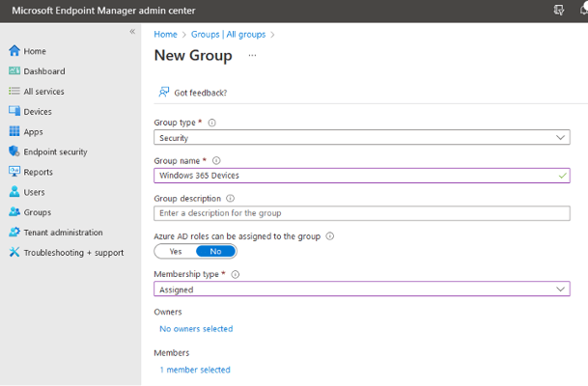
Task: Click the 1 member selected link
Action: pyautogui.click(x=195, y=370)
